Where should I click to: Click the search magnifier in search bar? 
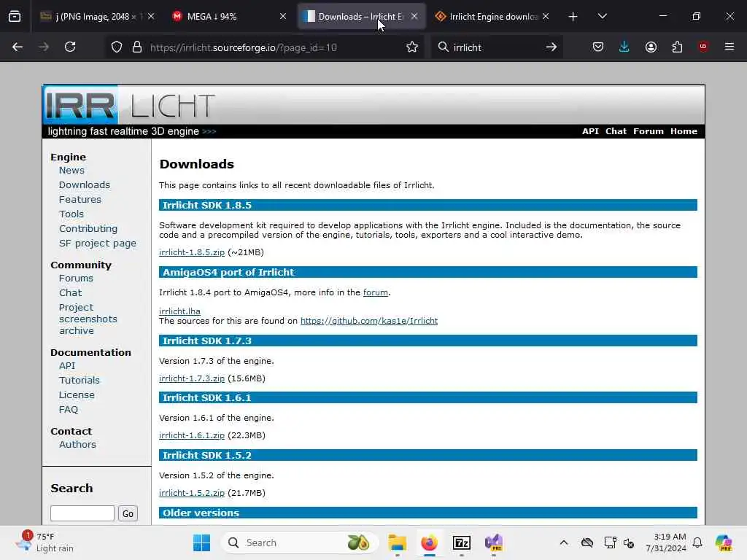443,47
